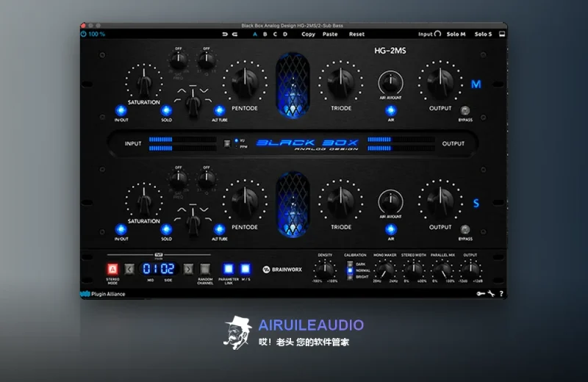588x382 pixels.
Task: Click the Copy button
Action: 308,34
